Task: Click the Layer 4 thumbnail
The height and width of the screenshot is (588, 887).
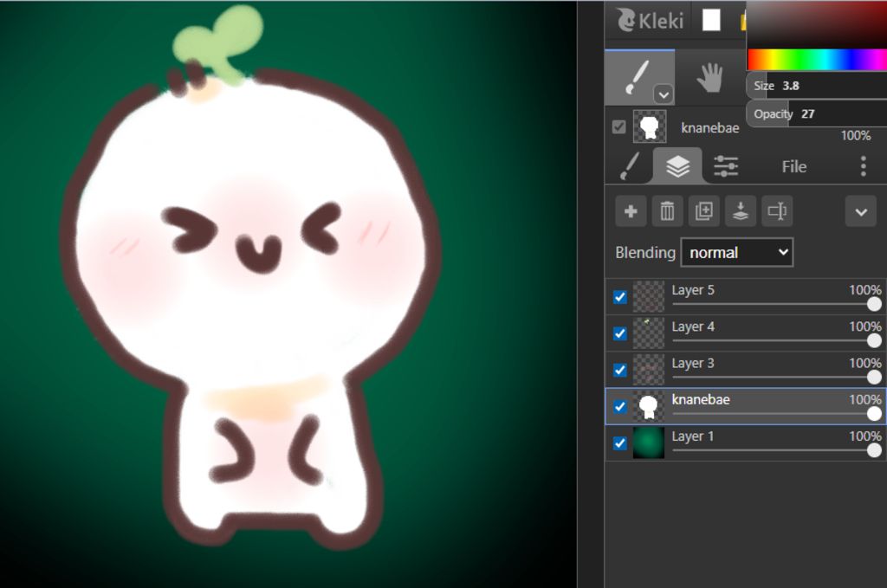Action: pos(648,333)
